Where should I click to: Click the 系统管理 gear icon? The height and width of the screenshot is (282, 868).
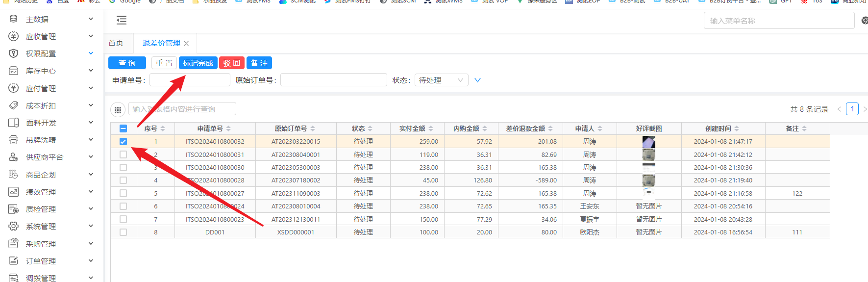click(x=14, y=226)
